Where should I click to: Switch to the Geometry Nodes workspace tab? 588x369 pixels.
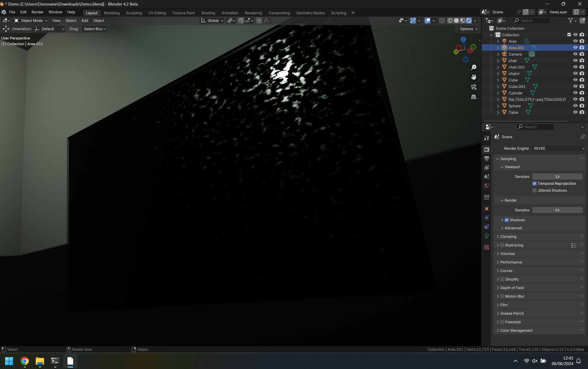click(310, 13)
